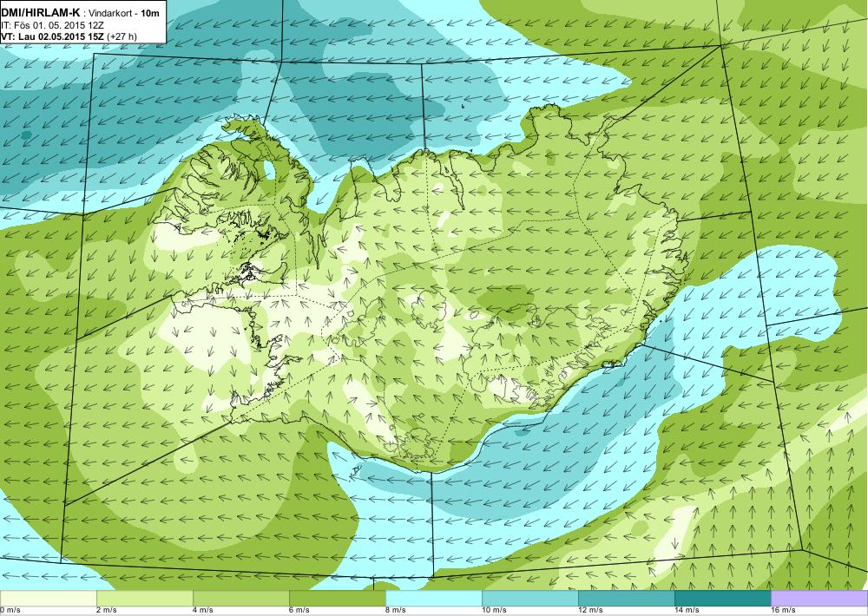Click the '12 m/s' legend label

tap(590, 611)
